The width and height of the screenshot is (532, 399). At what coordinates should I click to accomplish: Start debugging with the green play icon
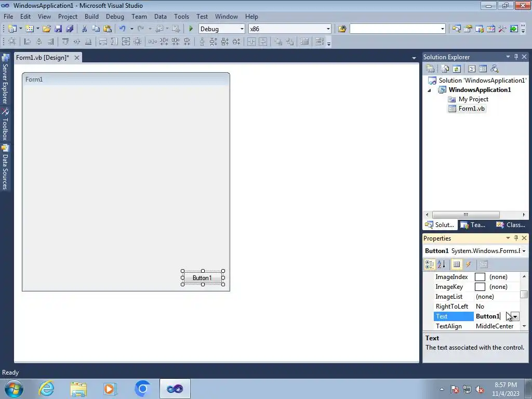click(x=191, y=29)
